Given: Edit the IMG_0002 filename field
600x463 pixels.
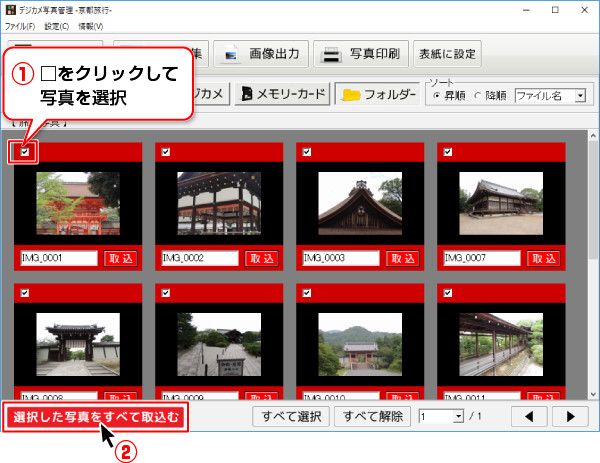Looking at the screenshot, I should coord(200,258).
